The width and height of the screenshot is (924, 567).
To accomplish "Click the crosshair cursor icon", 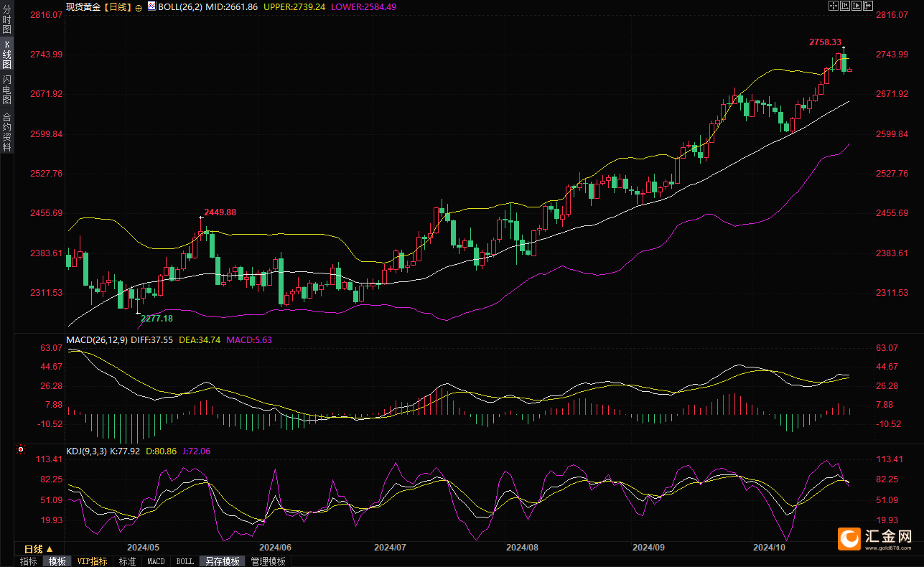I will 834,6.
